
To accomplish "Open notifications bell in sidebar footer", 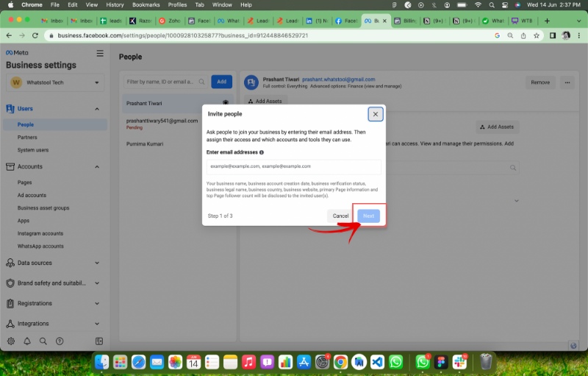I will 27,341.
